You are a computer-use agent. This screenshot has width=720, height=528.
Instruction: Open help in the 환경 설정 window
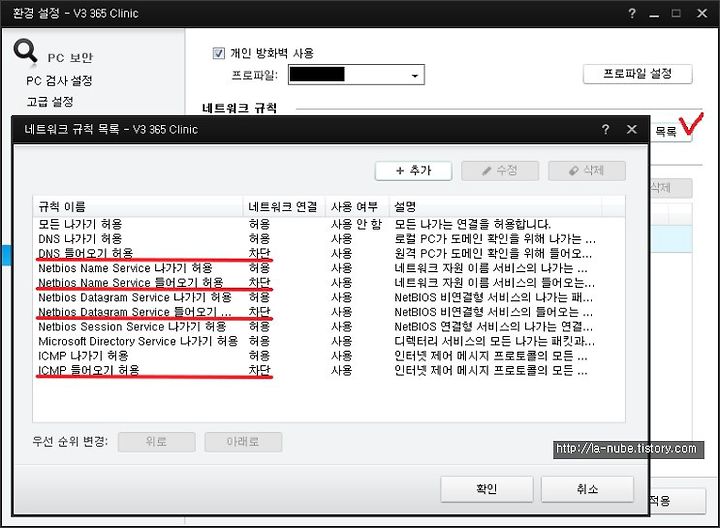pyautogui.click(x=632, y=13)
